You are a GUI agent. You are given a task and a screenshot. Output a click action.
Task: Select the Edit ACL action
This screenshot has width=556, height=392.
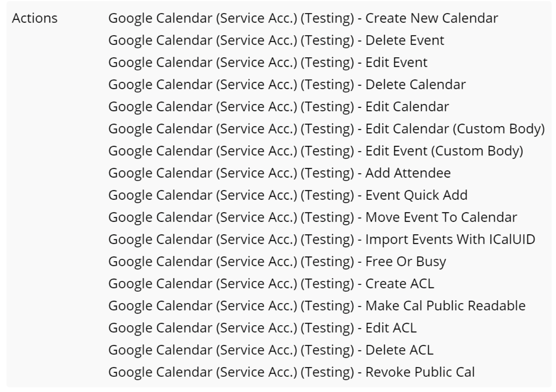click(x=262, y=328)
